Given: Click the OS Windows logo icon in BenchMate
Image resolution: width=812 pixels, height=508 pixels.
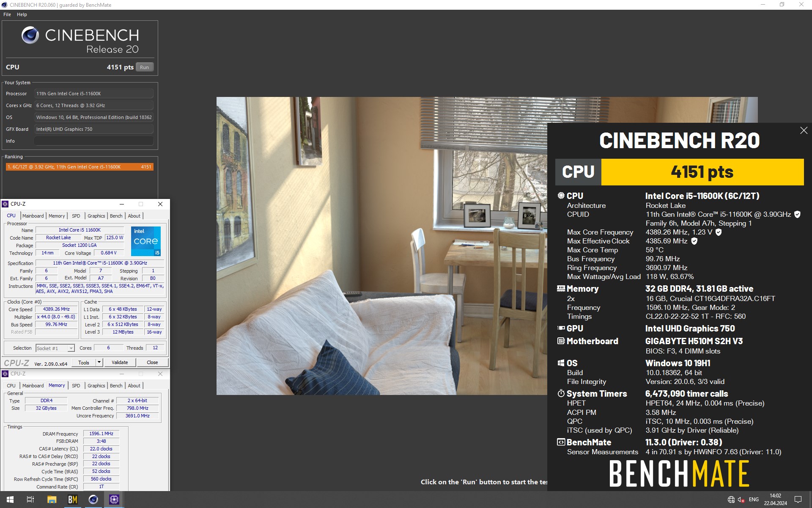Looking at the screenshot, I should pyautogui.click(x=561, y=363).
